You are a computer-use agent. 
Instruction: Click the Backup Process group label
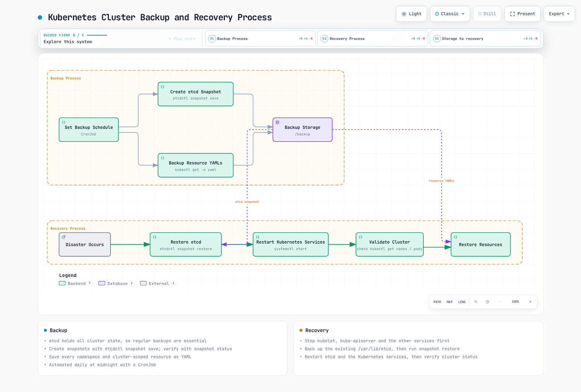pyautogui.click(x=66, y=78)
